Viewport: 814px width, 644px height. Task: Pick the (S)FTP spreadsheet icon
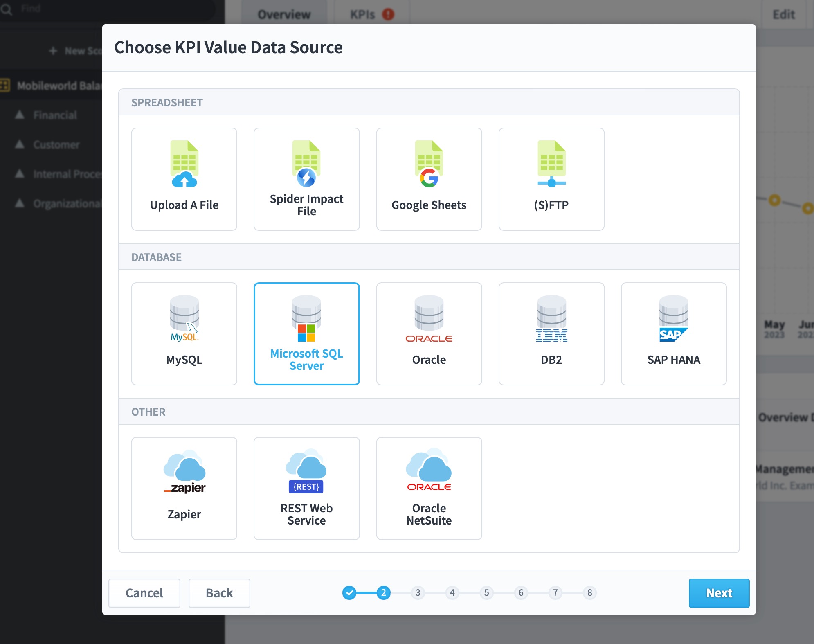coord(551,164)
